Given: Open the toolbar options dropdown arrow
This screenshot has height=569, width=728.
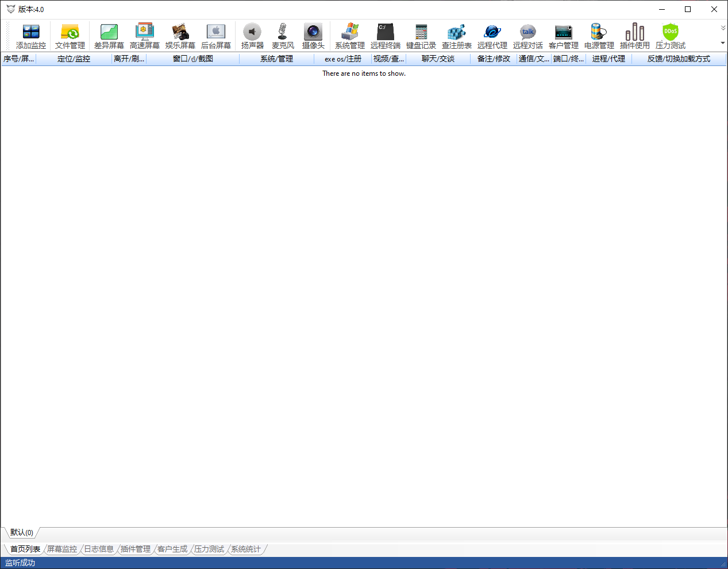Looking at the screenshot, I should (x=723, y=43).
